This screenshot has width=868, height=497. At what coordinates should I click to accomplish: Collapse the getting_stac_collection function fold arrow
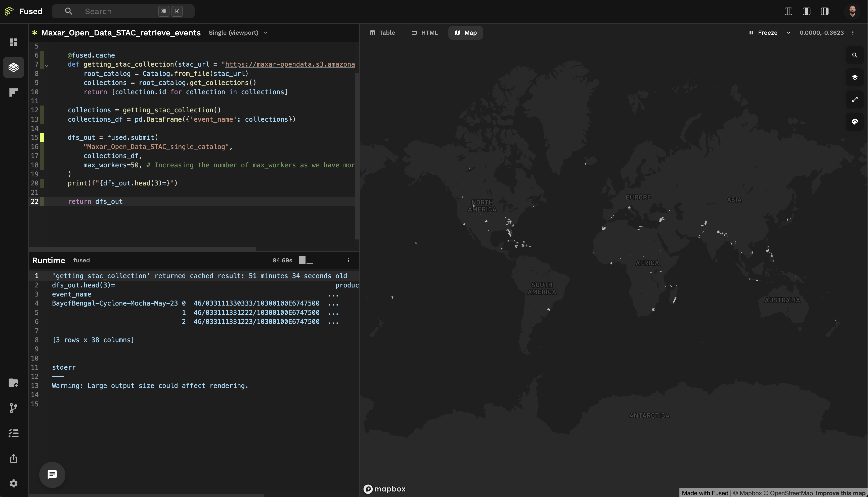point(47,66)
